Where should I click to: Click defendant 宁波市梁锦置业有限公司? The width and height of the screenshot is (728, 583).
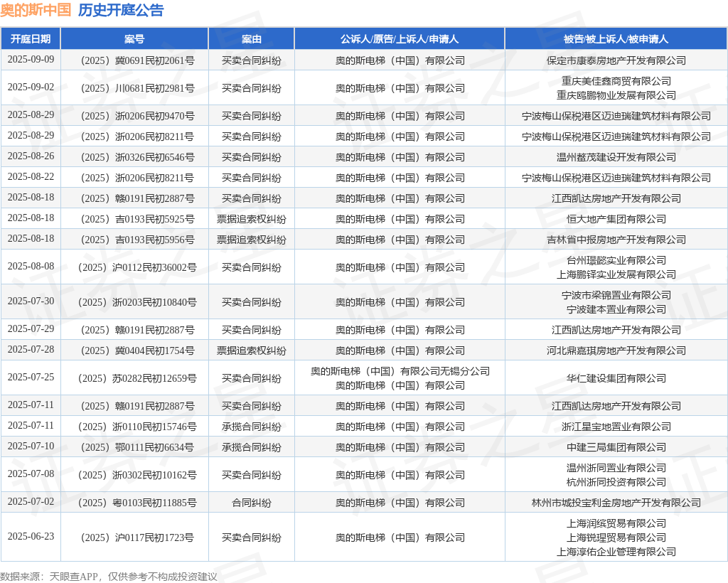[616, 295]
